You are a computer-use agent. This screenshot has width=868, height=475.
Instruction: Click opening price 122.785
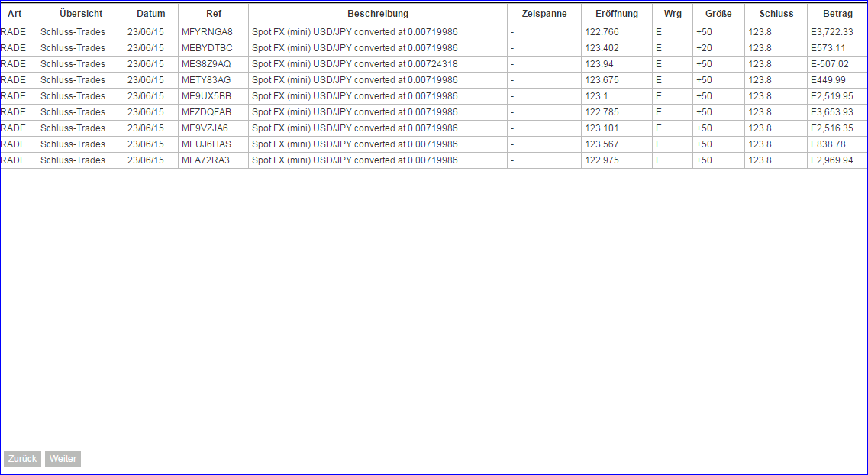point(602,112)
